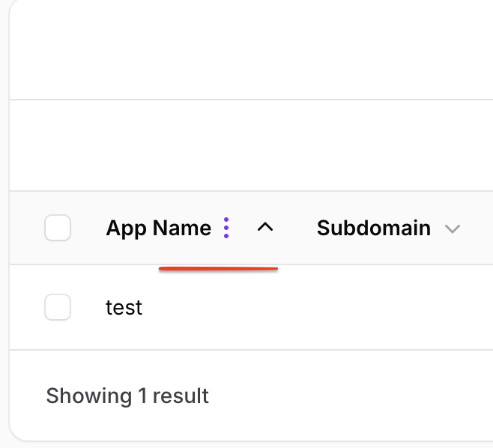
Task: Open the app named test
Action: [124, 307]
